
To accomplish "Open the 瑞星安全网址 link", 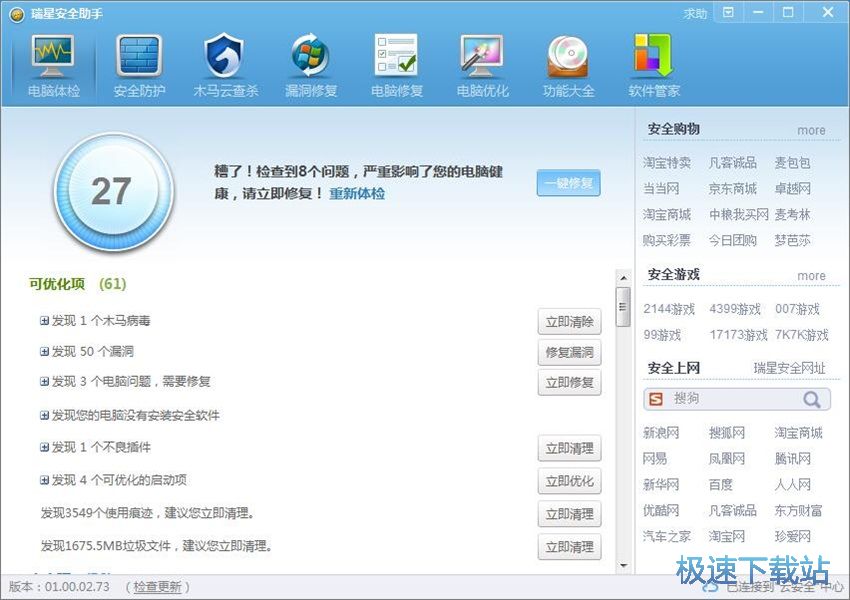I will pos(789,368).
